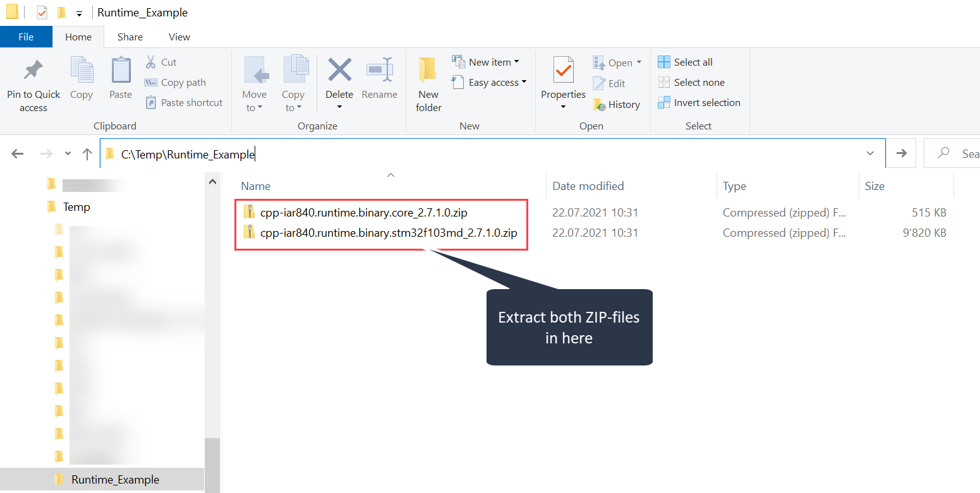Click Invert selection
Screen dimensions: 980x493
tap(699, 102)
